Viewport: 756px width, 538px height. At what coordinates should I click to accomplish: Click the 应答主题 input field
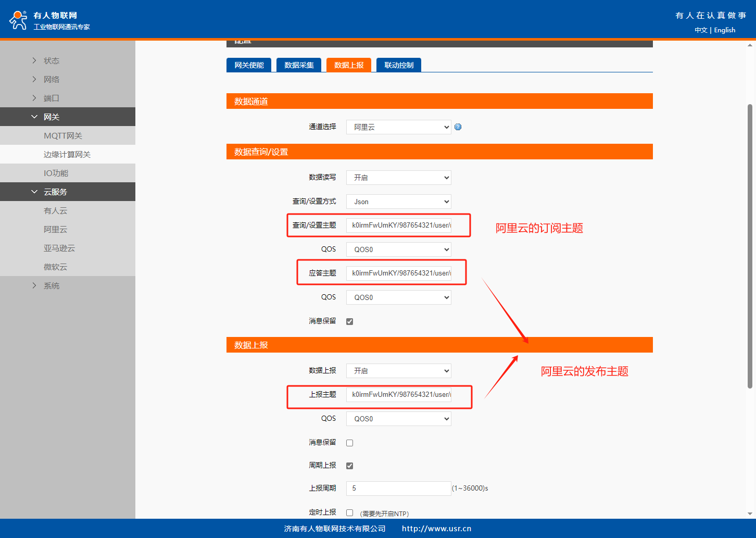point(399,273)
